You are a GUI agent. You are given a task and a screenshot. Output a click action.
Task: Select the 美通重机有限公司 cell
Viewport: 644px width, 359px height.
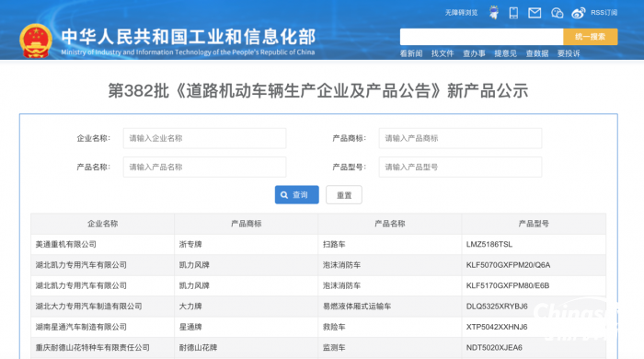[x=103, y=245]
